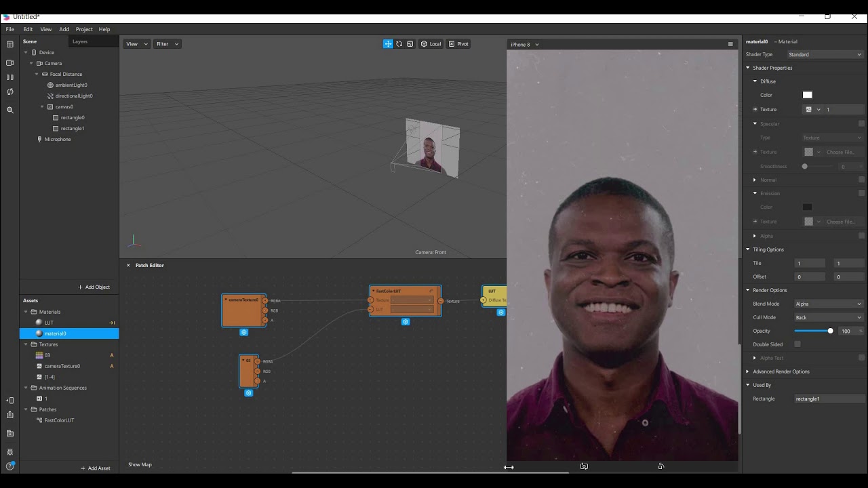Click the Rectangle used-by field rectangle1
Image resolution: width=868 pixels, height=488 pixels.
829,399
